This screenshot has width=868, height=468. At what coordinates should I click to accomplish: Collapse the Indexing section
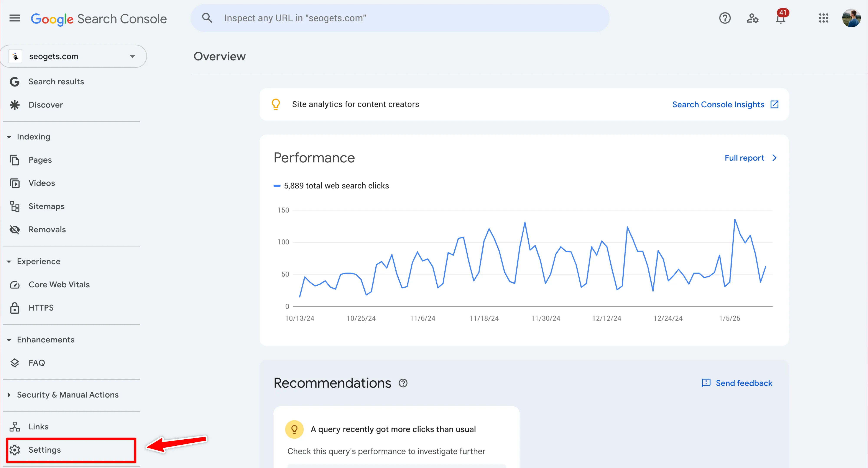[x=9, y=137]
